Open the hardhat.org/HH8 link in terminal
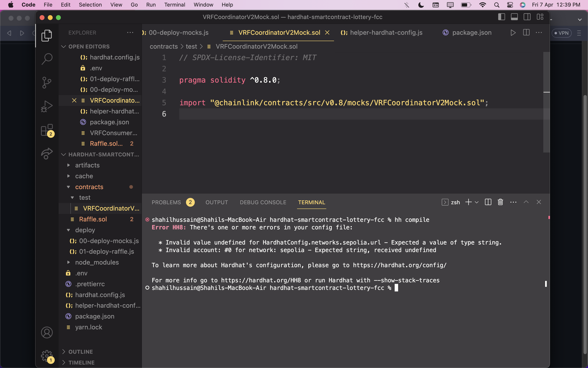588x368 pixels. (x=261, y=280)
